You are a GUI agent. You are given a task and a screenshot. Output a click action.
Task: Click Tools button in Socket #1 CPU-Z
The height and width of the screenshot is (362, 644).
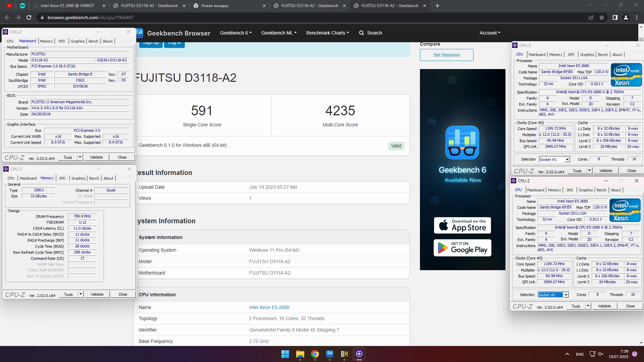point(577,171)
